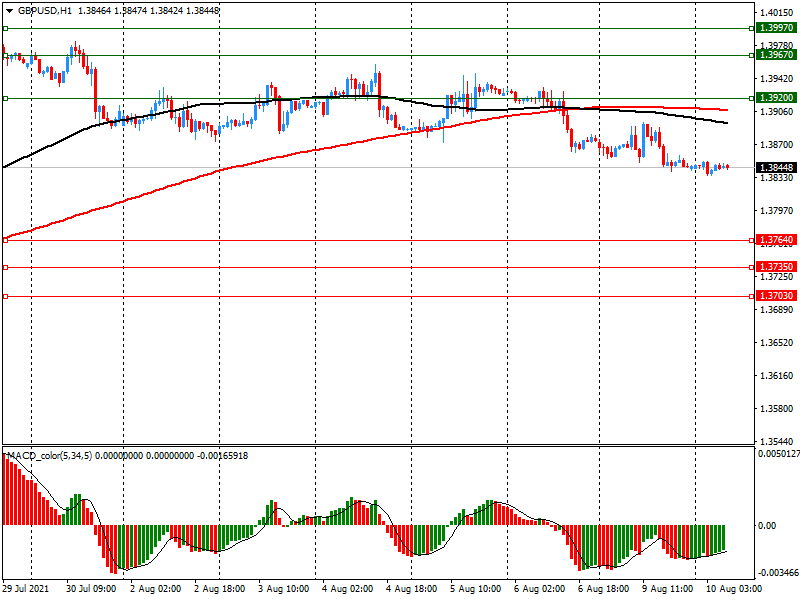Select the 1.39970 green price label
This screenshot has height=600, width=800.
(776, 28)
